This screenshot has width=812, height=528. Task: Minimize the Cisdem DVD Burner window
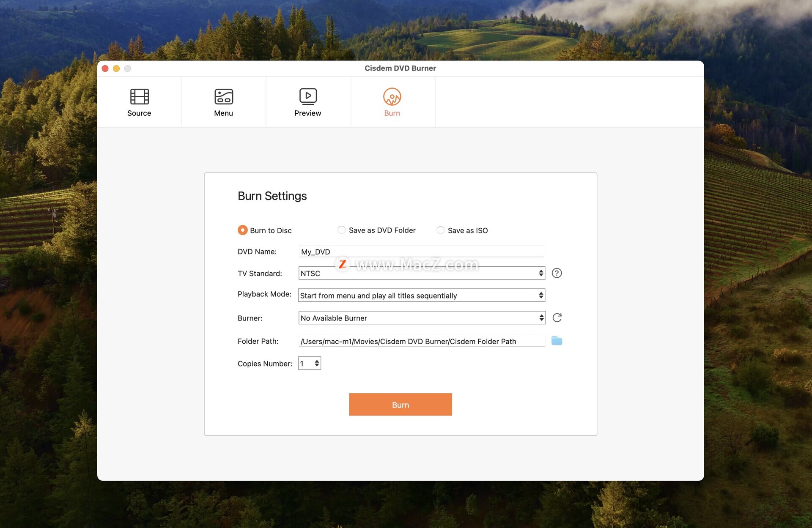(116, 68)
